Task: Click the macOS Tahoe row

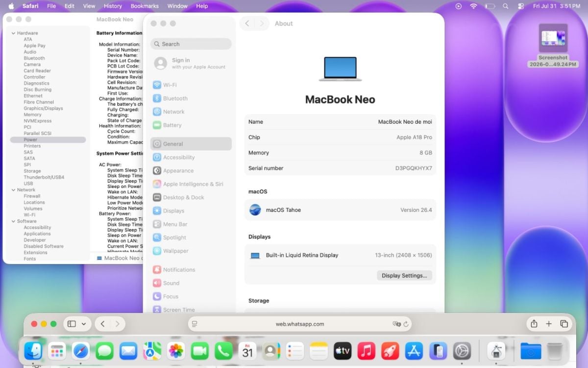Action: coord(340,210)
